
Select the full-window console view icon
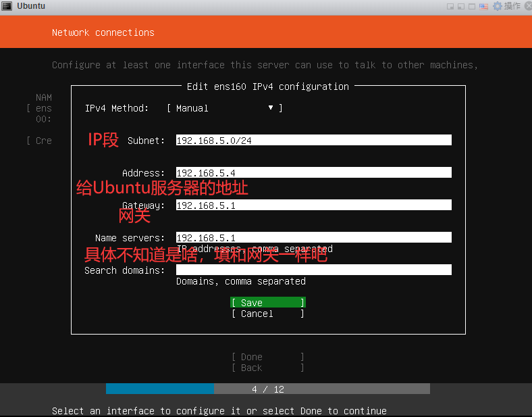pos(472,6)
